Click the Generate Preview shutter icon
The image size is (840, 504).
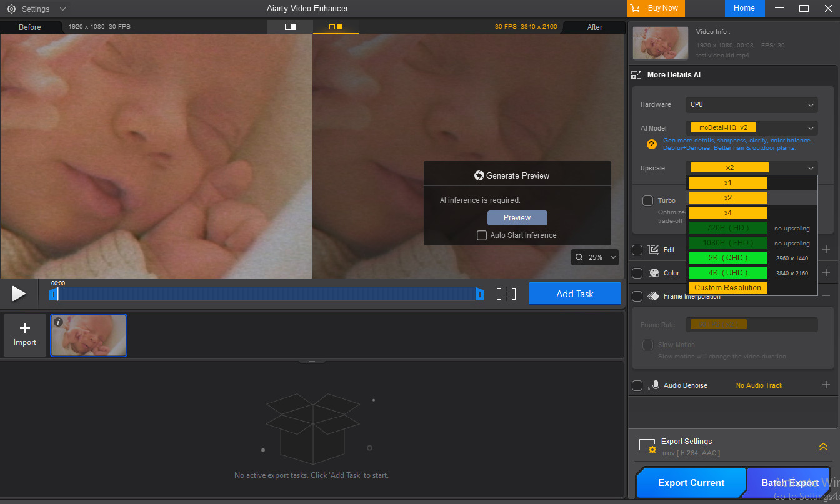coord(479,175)
